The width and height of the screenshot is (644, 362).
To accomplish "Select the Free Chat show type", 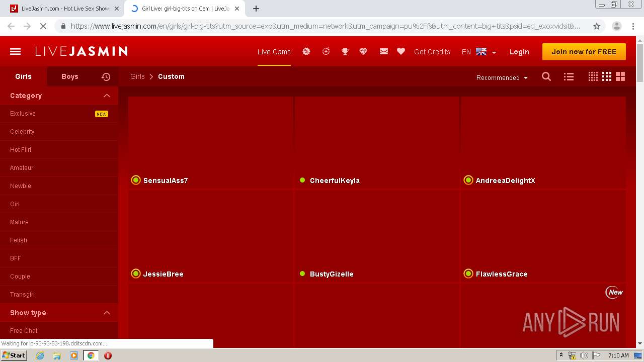I will 59,331.
